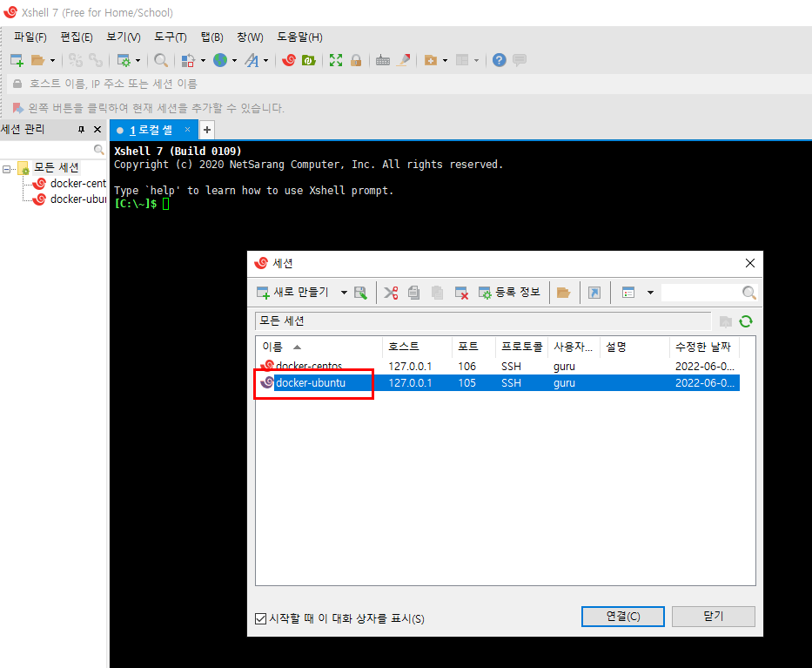Viewport: 812px width, 668px height.
Task: Expand the view mode dropdown arrow in dialog
Action: pyautogui.click(x=650, y=293)
